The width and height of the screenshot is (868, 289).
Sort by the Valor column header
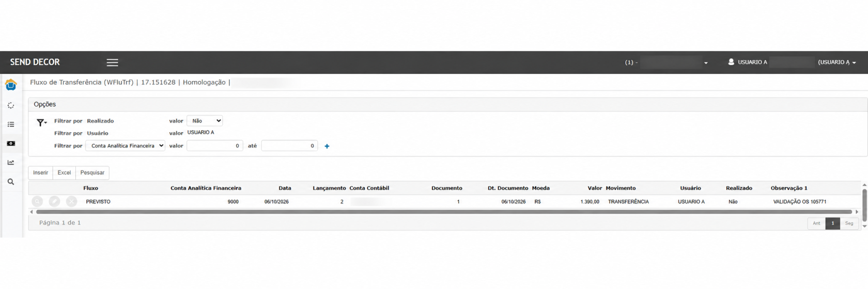tap(595, 188)
